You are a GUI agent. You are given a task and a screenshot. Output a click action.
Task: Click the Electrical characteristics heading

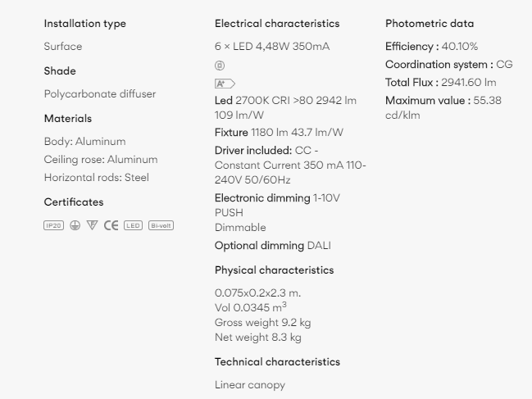click(277, 24)
